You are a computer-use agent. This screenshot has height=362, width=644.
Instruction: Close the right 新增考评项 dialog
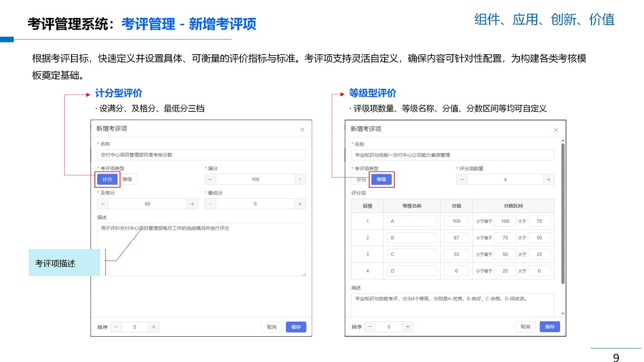click(x=556, y=130)
